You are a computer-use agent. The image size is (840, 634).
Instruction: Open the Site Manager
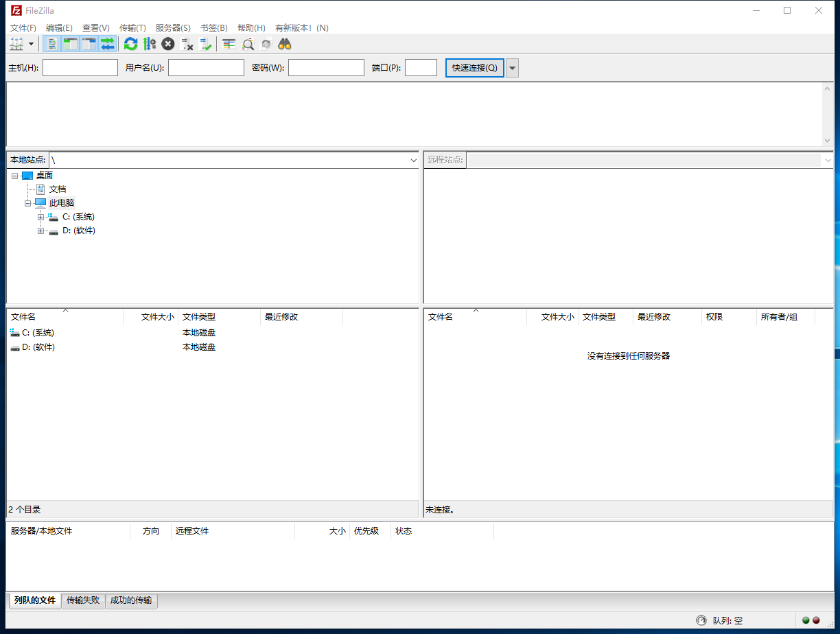16,43
